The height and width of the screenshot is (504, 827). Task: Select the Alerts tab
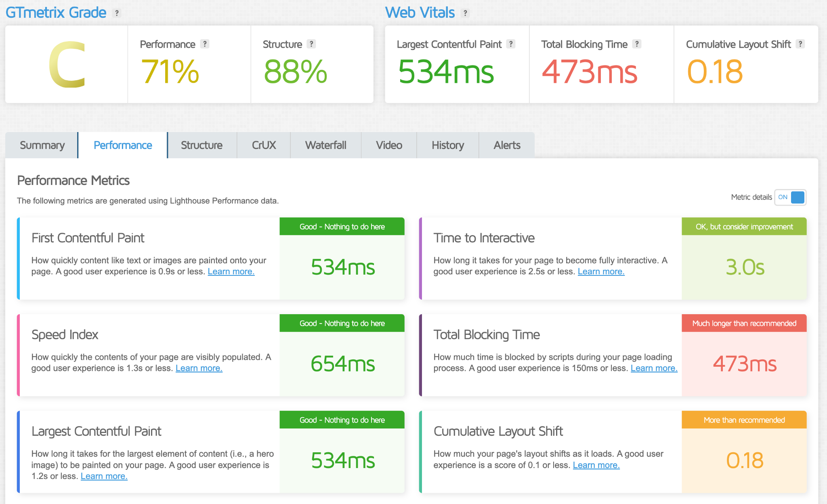[506, 145]
